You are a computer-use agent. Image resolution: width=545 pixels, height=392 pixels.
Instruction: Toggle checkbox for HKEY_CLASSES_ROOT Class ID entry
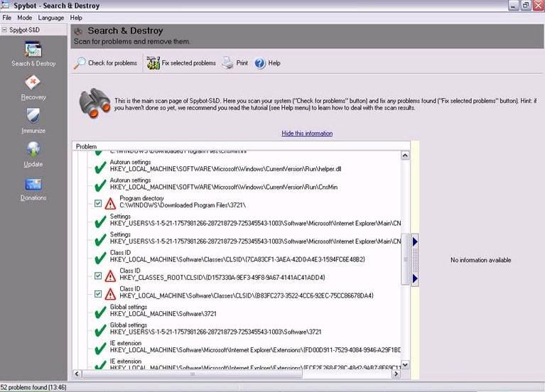pyautogui.click(x=98, y=276)
